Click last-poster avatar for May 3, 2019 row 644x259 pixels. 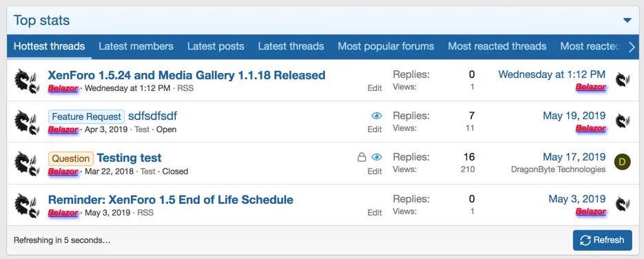click(623, 204)
